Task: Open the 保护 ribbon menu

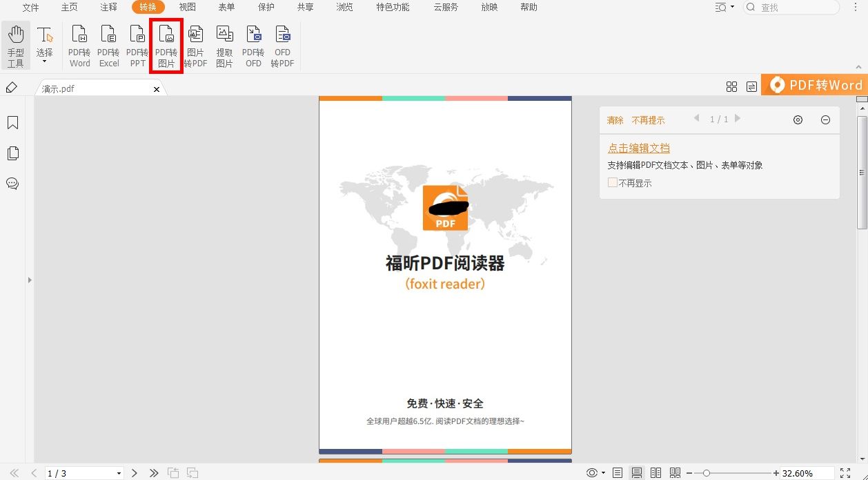Action: click(266, 8)
